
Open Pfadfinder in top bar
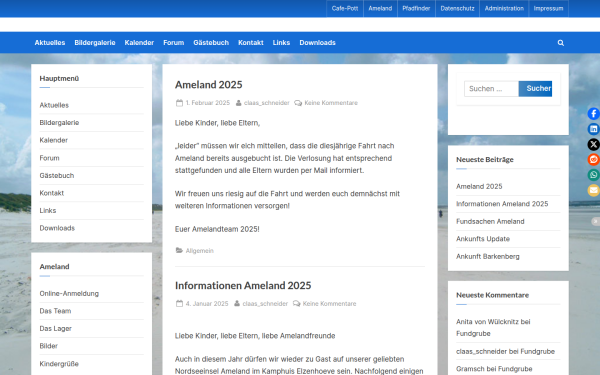point(416,8)
